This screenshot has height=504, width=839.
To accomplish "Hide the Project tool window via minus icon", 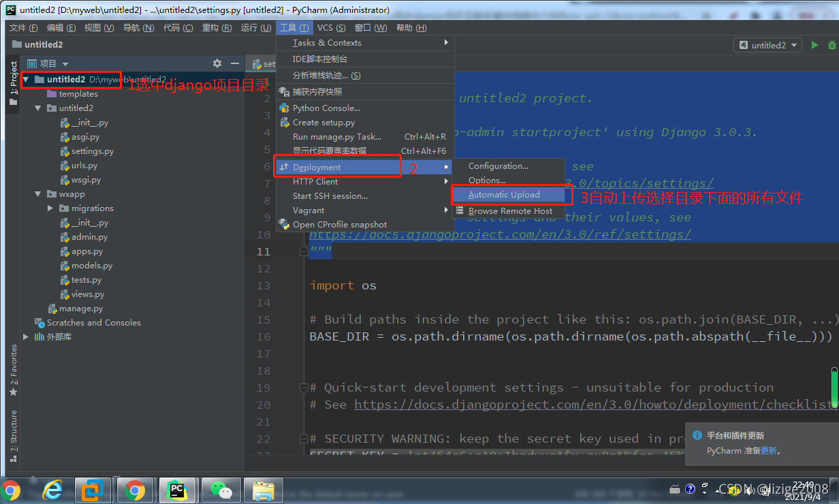I will point(235,63).
